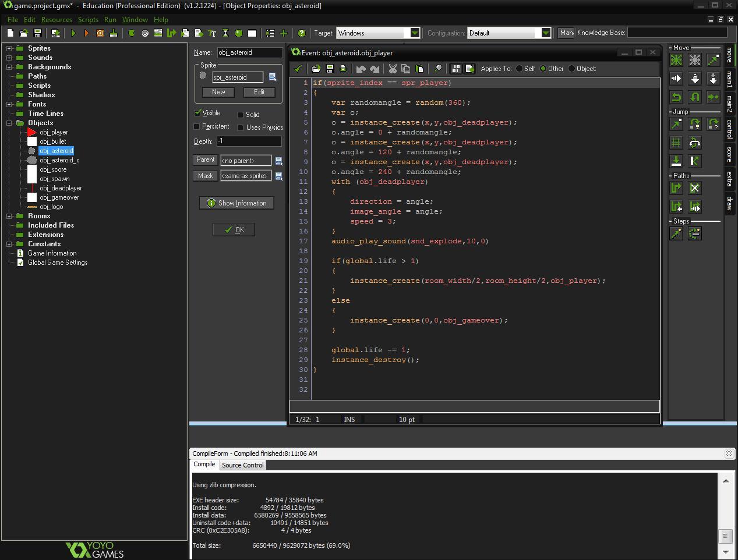Toggle the Visible checkbox
This screenshot has width=738, height=560.
[x=198, y=113]
